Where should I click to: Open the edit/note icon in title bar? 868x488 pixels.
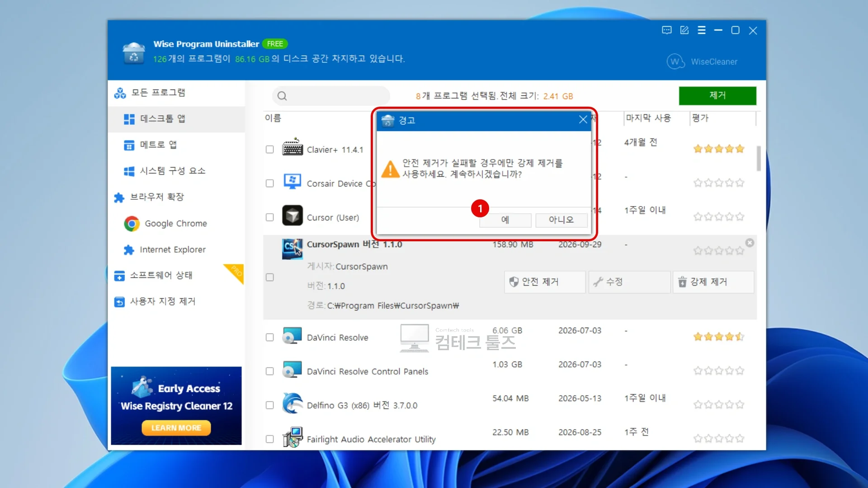click(684, 30)
